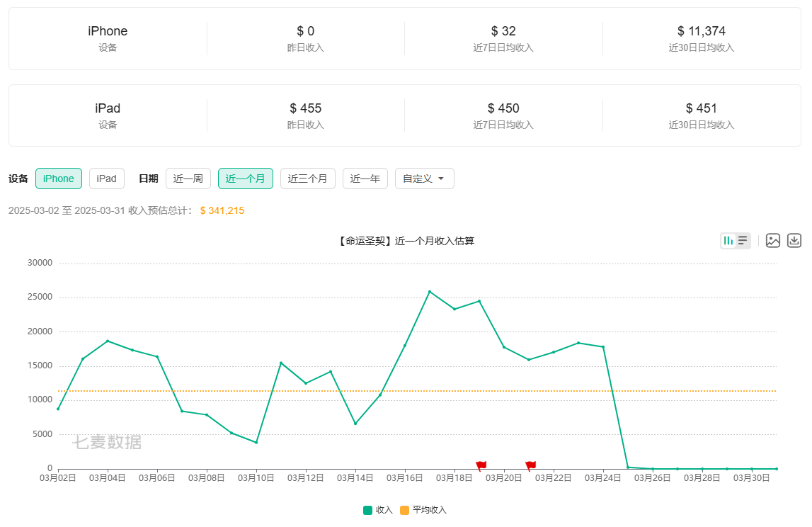Click the iPad summary row $ 455 value
812x527 pixels.
pos(305,108)
